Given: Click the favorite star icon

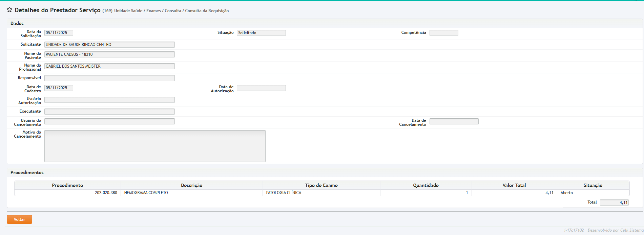Looking at the screenshot, I should [x=9, y=10].
